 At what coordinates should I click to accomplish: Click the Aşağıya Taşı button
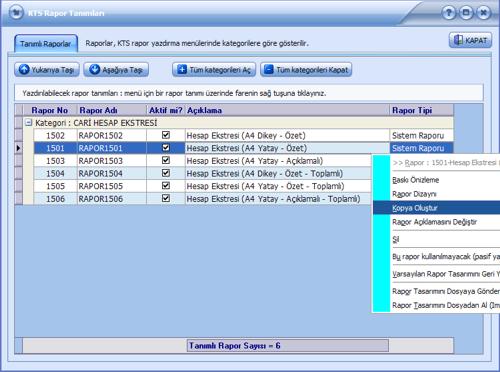pos(116,70)
